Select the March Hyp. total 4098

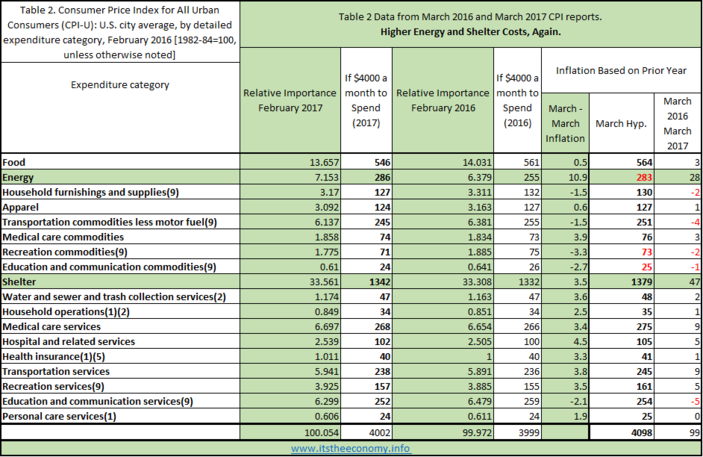pos(642,433)
